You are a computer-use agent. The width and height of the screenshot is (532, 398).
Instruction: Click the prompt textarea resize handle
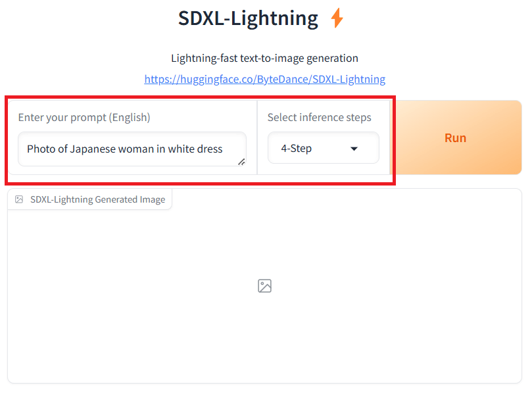coord(241,161)
